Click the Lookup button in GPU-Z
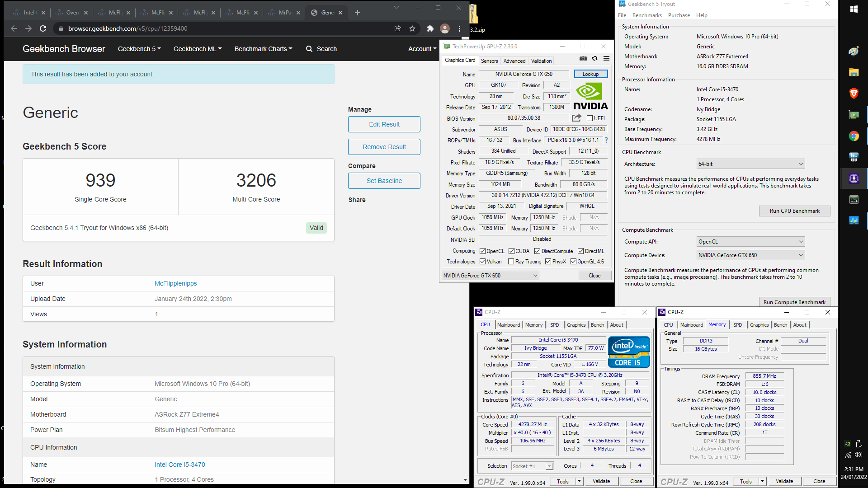The image size is (868, 488). pos(590,74)
